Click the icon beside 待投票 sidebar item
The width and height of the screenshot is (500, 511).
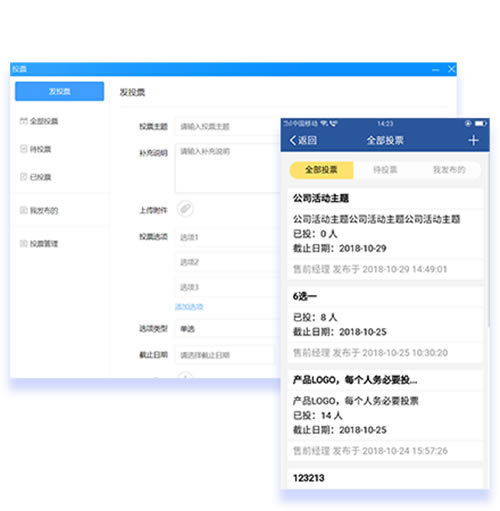pos(23,149)
